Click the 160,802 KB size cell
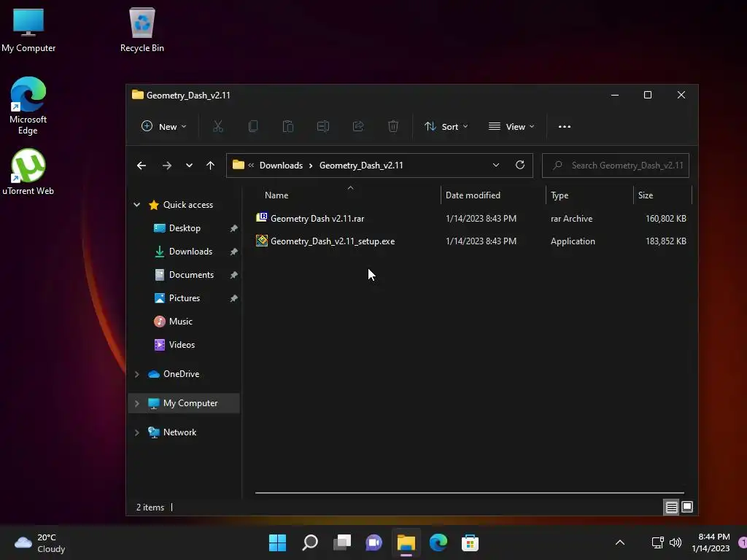The height and width of the screenshot is (560, 747). click(665, 219)
